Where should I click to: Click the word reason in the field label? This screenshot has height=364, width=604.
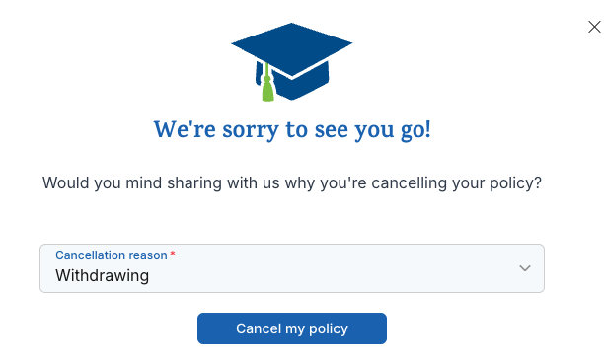148,255
